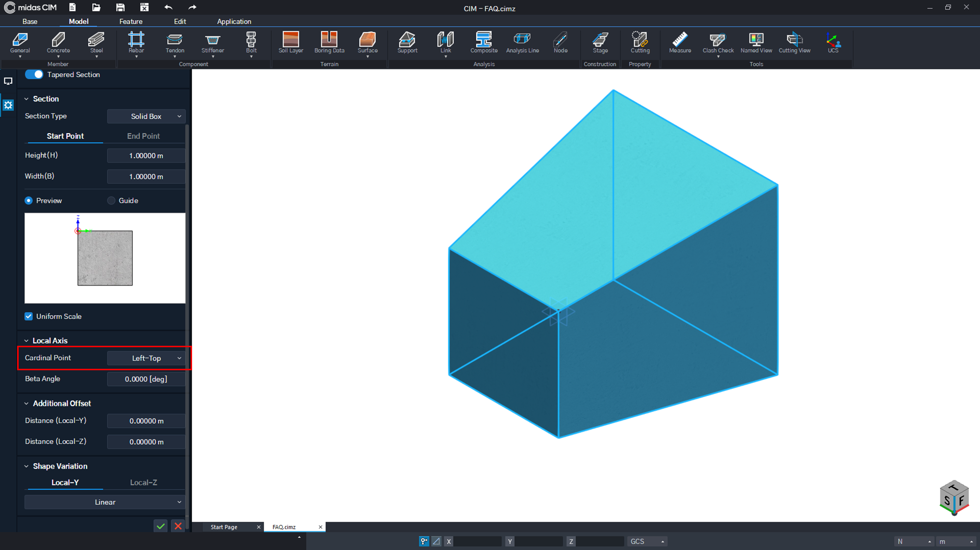Open the construction Stage tool
980x550 pixels.
[600, 43]
